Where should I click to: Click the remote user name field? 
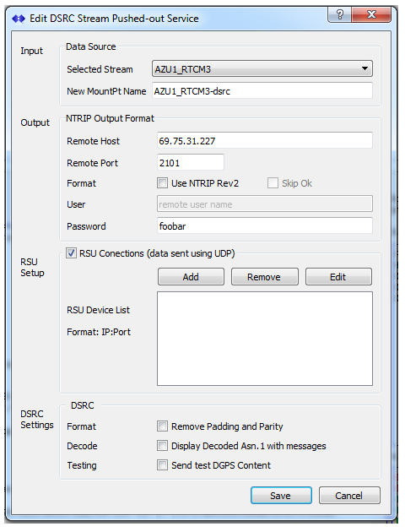point(265,204)
